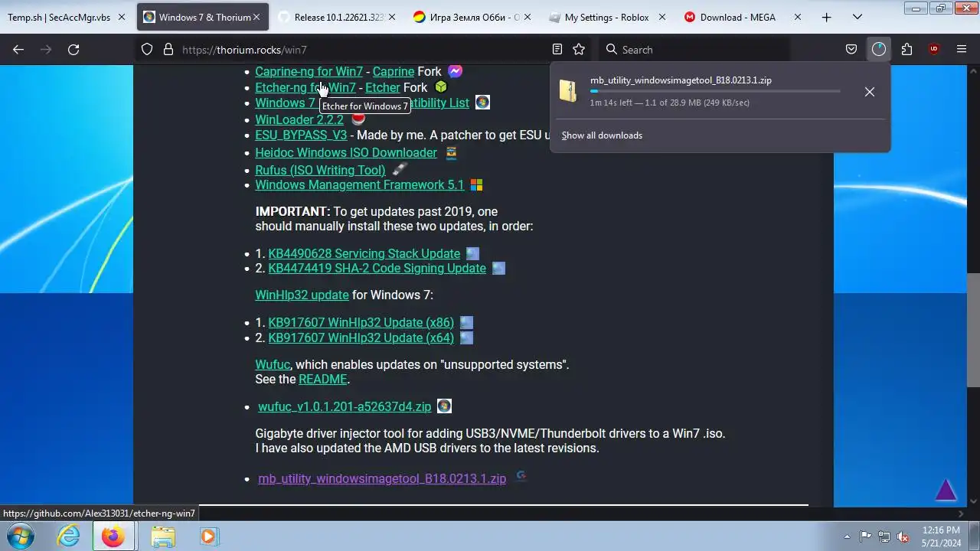Image resolution: width=980 pixels, height=551 pixels.
Task: Open KB4490628 Servicing Stack Update link
Action: coord(364,253)
